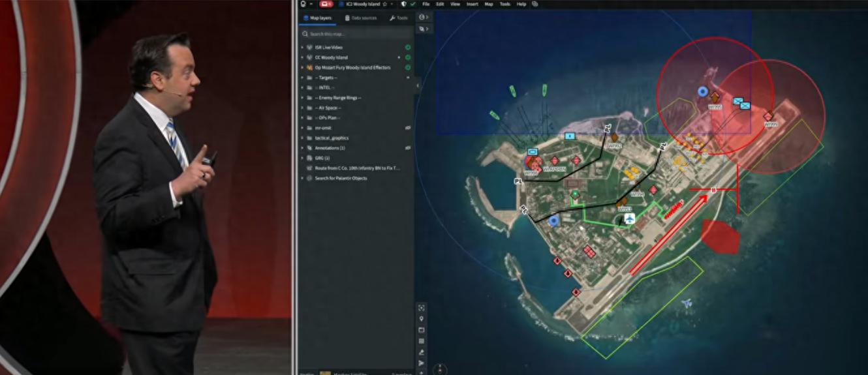Expand the Targets folder
This screenshot has width=868, height=375.
(302, 78)
